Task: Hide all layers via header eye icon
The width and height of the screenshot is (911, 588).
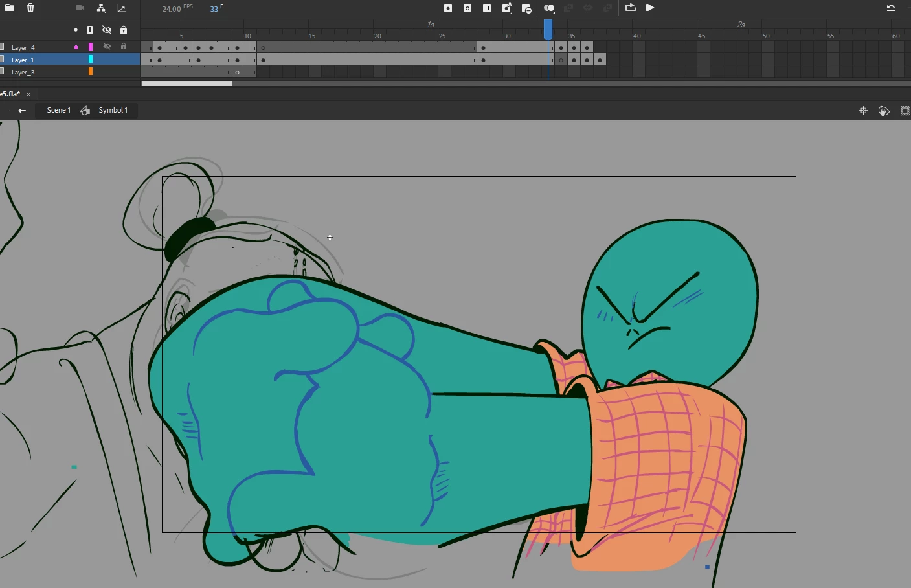Action: click(x=107, y=30)
